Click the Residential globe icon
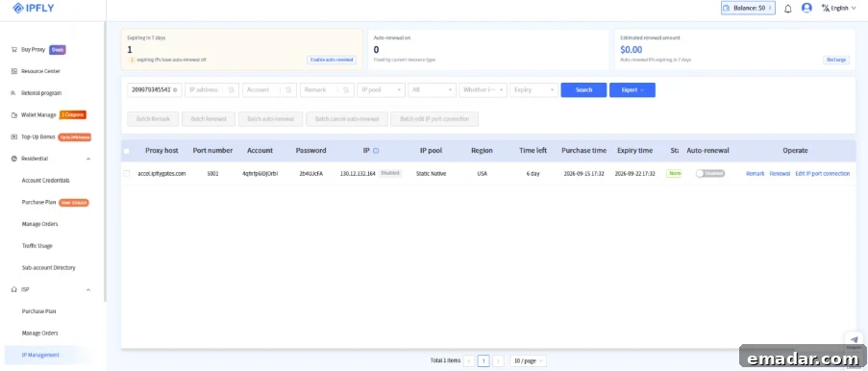Screen dimensions: 868x371 (x=13, y=159)
